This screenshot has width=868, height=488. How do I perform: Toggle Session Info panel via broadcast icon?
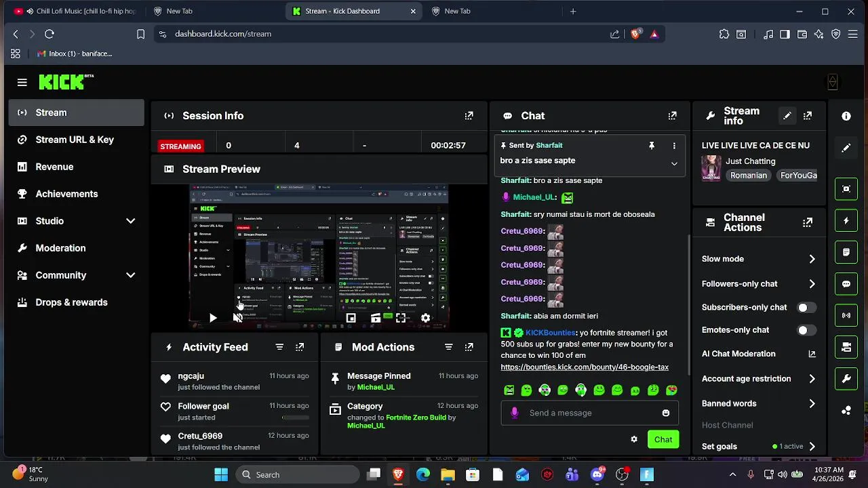[x=846, y=315]
